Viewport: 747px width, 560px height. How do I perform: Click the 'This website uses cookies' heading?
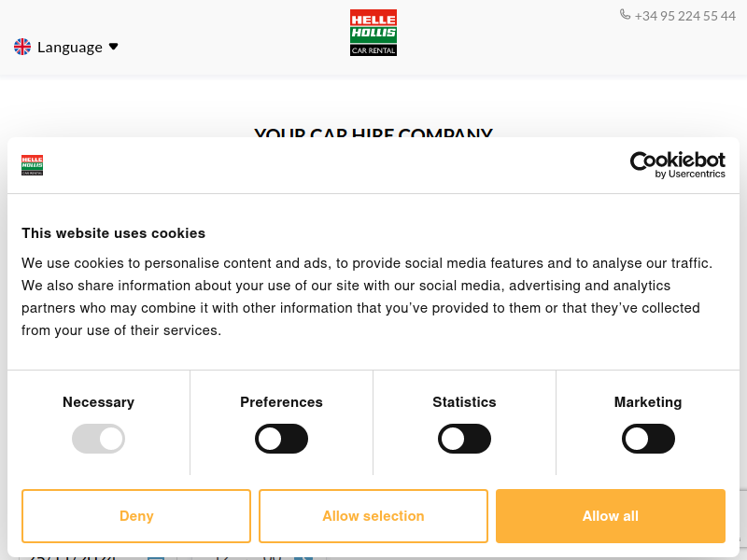[113, 232]
